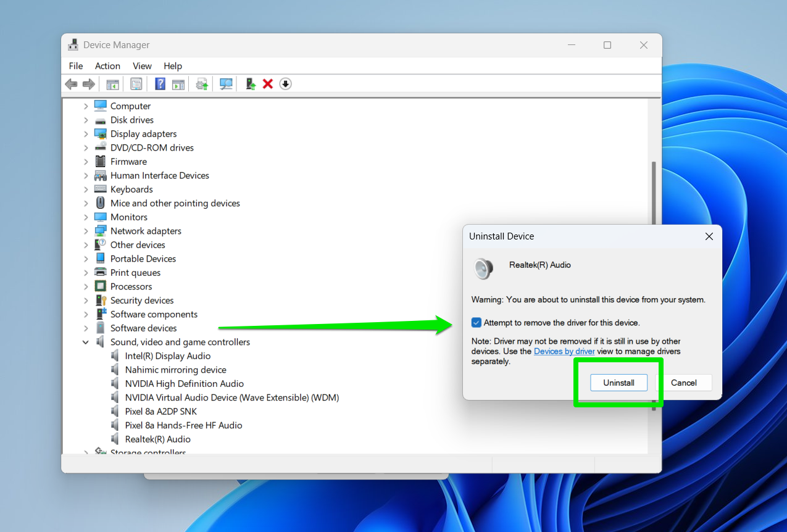The width and height of the screenshot is (787, 532).
Task: Click the Keyboards category icon
Action: 100,189
